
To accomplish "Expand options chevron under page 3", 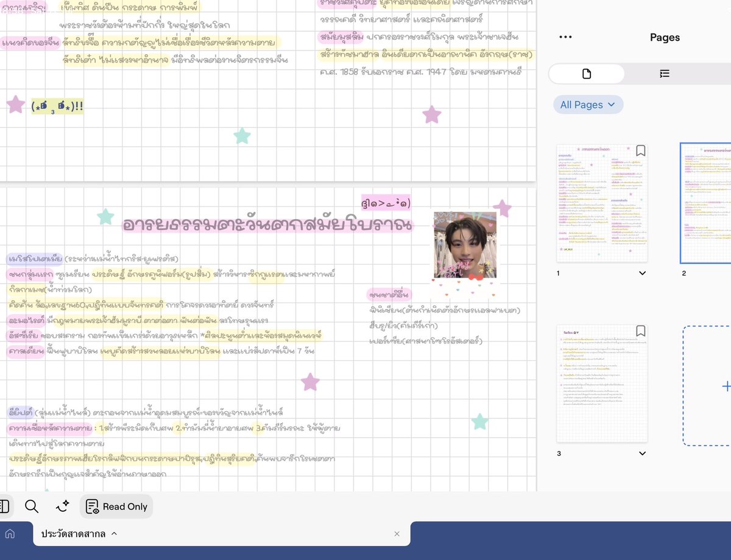I will tap(642, 453).
